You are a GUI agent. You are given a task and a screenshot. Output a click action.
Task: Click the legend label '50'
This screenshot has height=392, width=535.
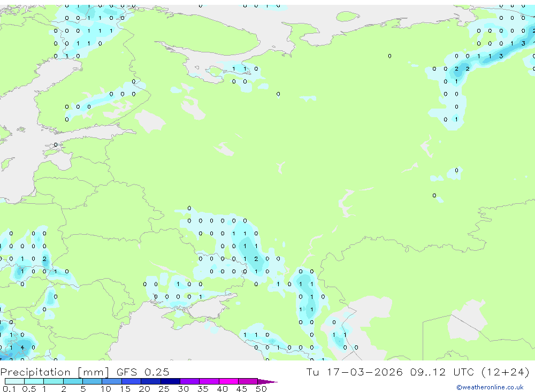click(261, 389)
